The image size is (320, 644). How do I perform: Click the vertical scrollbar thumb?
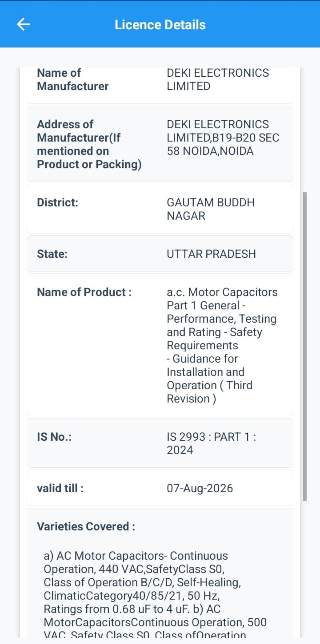click(305, 346)
